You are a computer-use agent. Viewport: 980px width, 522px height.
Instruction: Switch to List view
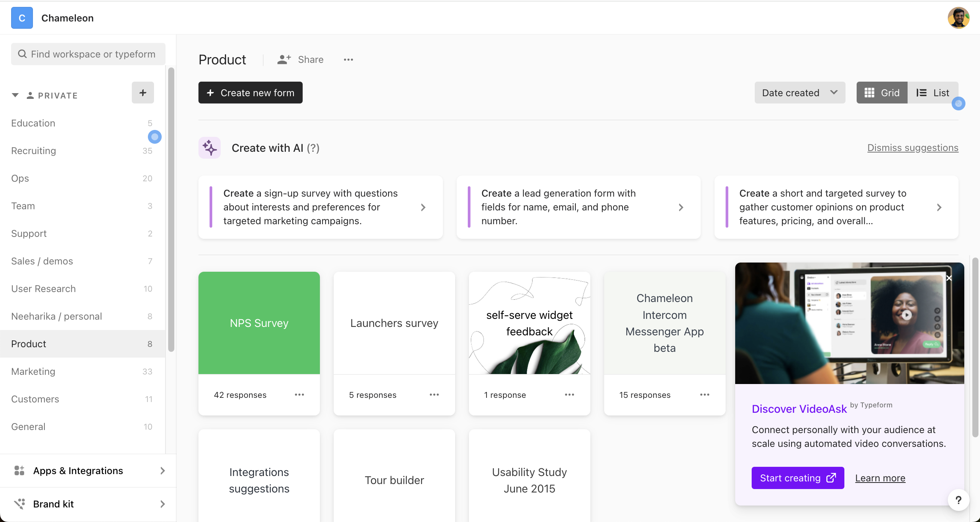click(933, 93)
